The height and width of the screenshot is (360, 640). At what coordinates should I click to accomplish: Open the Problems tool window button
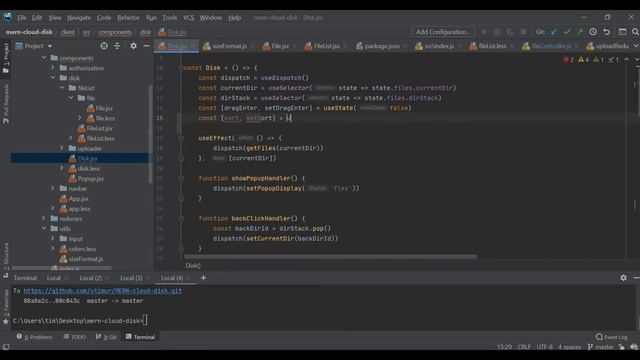[34, 337]
